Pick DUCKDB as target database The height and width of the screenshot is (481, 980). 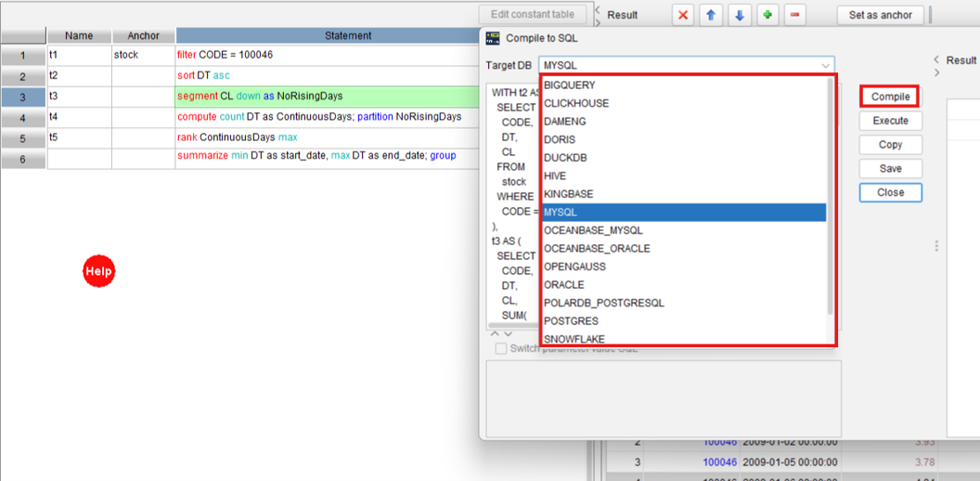(x=684, y=158)
